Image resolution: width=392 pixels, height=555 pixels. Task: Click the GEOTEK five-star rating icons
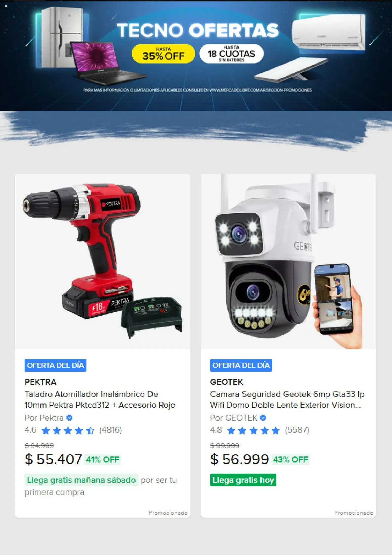coord(253,430)
